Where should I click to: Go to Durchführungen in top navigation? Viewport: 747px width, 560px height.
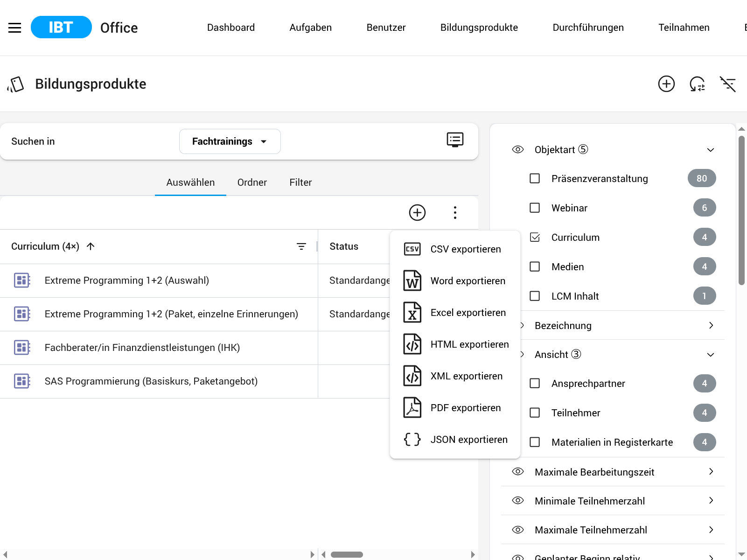pos(588,28)
